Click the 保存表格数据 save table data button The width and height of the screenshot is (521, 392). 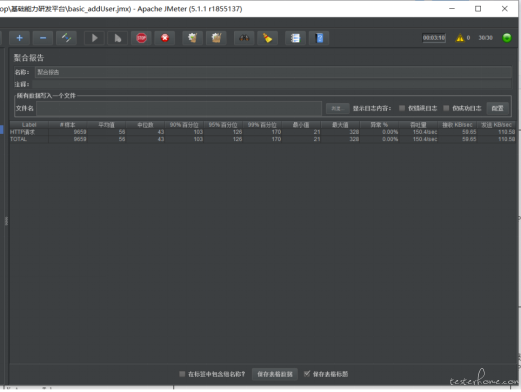[x=275, y=374]
